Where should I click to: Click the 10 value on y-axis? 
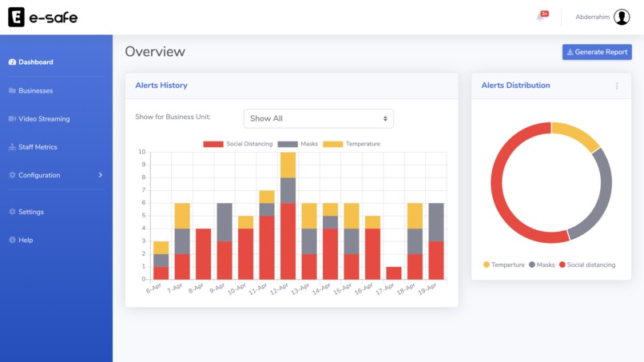pos(141,152)
